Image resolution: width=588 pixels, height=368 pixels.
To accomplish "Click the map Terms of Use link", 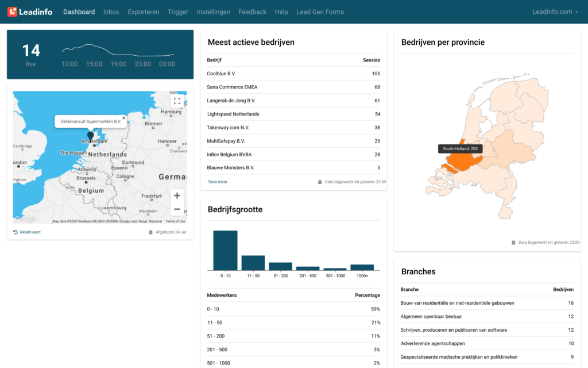I will point(175,221).
